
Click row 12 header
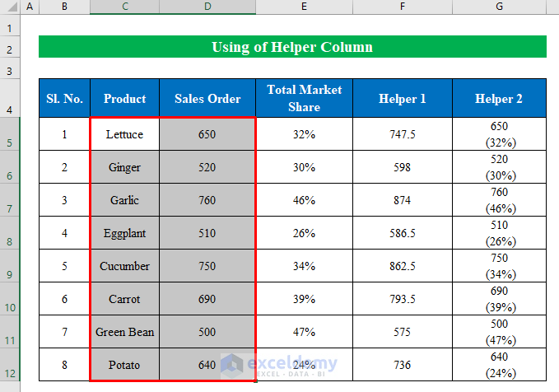coord(9,371)
